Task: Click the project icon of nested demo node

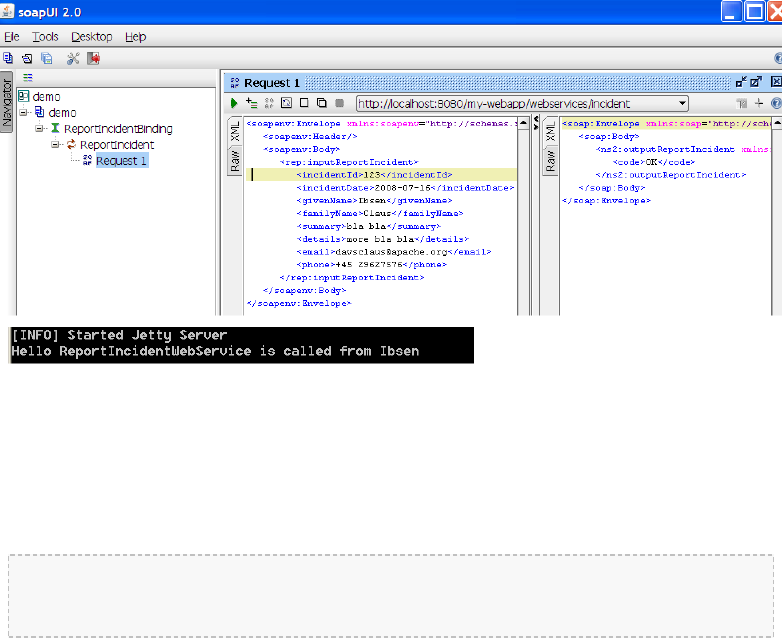Action: [39, 112]
